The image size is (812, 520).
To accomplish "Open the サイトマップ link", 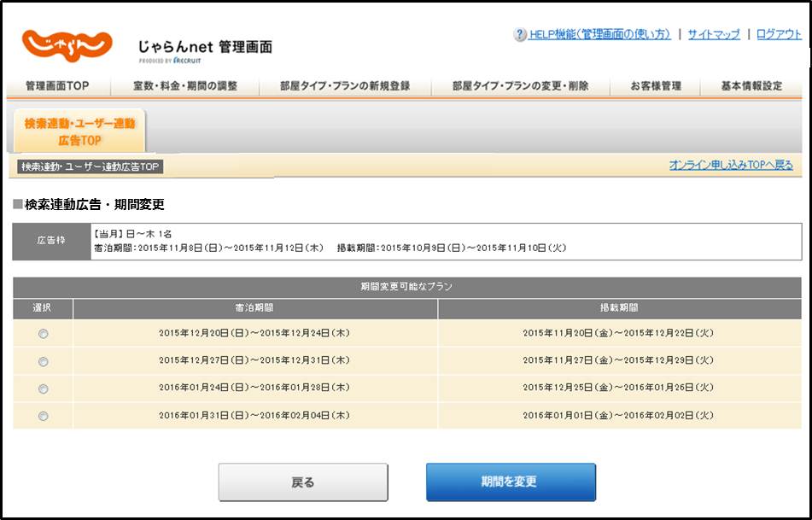I will (714, 35).
